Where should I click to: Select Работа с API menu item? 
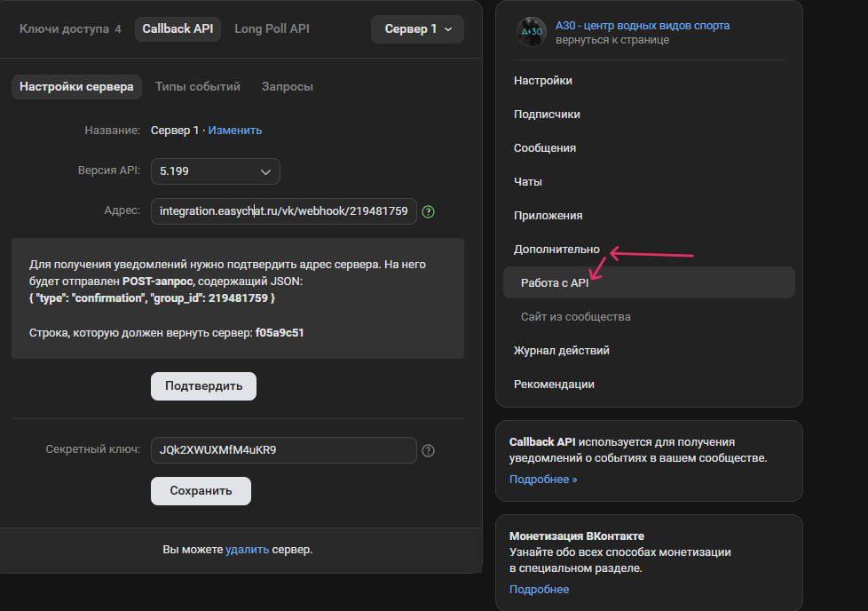pos(555,283)
